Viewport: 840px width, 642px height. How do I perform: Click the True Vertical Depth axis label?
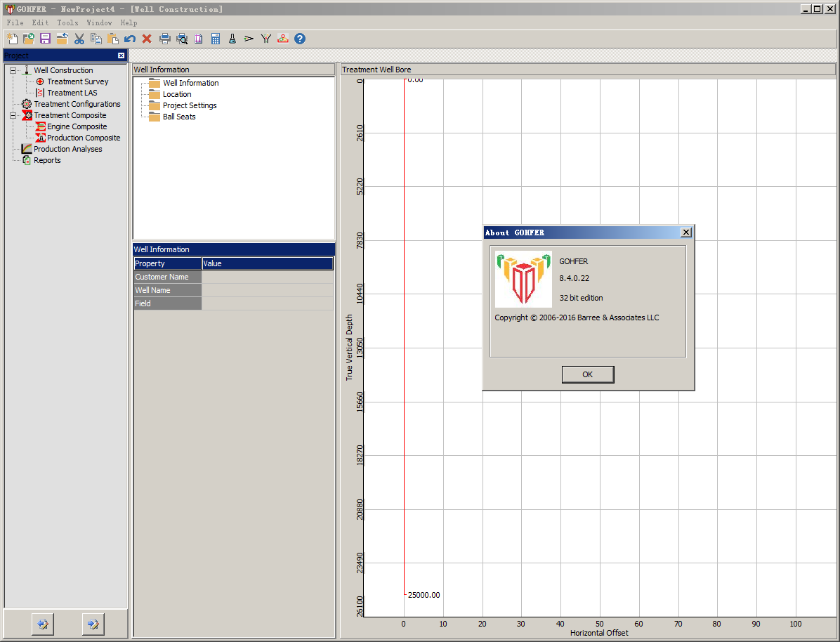coord(349,347)
